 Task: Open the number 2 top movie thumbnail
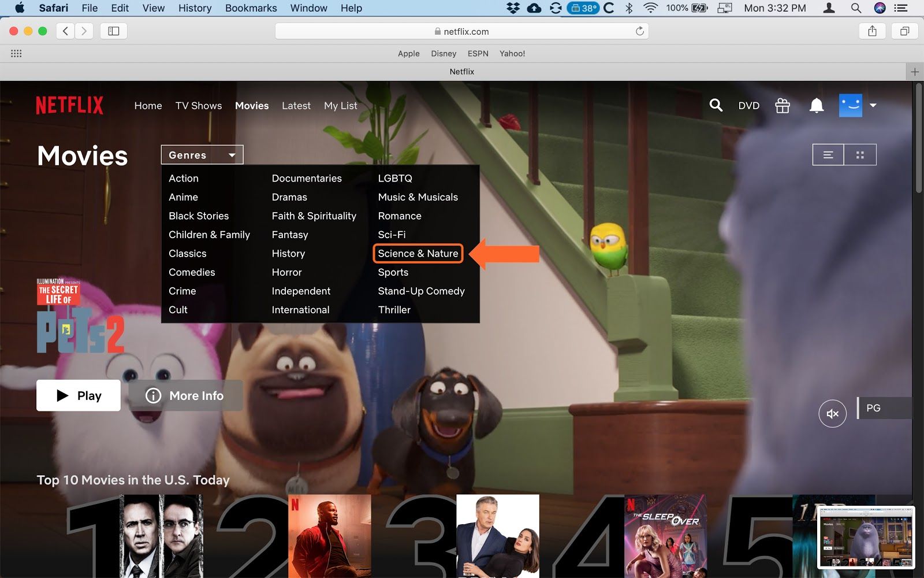tap(329, 536)
